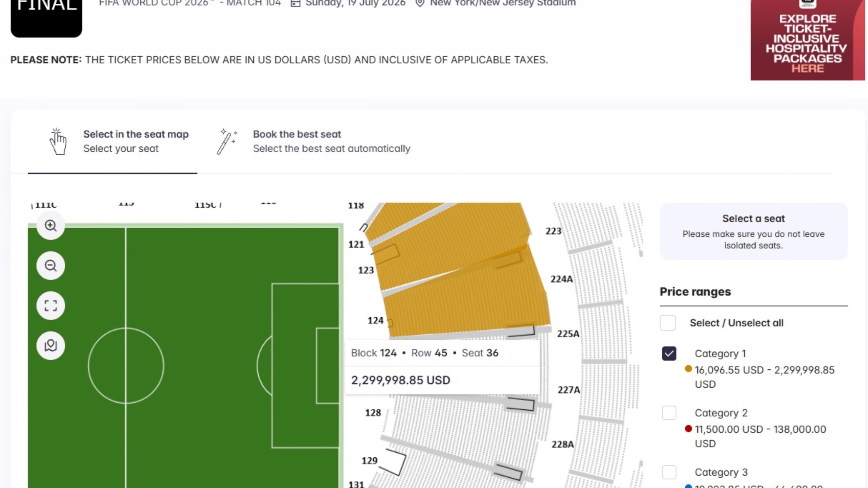Enable the Category 2 price filter
This screenshot has height=488, width=868.
[669, 413]
